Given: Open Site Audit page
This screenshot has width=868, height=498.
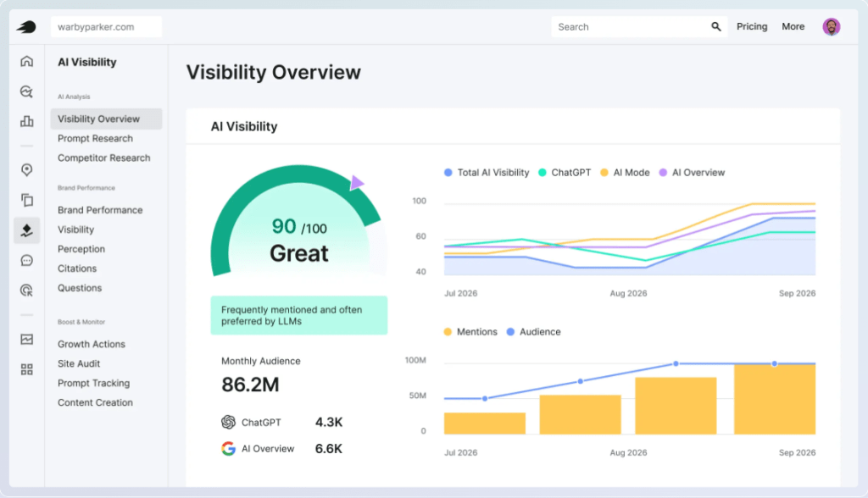Looking at the screenshot, I should click(79, 363).
